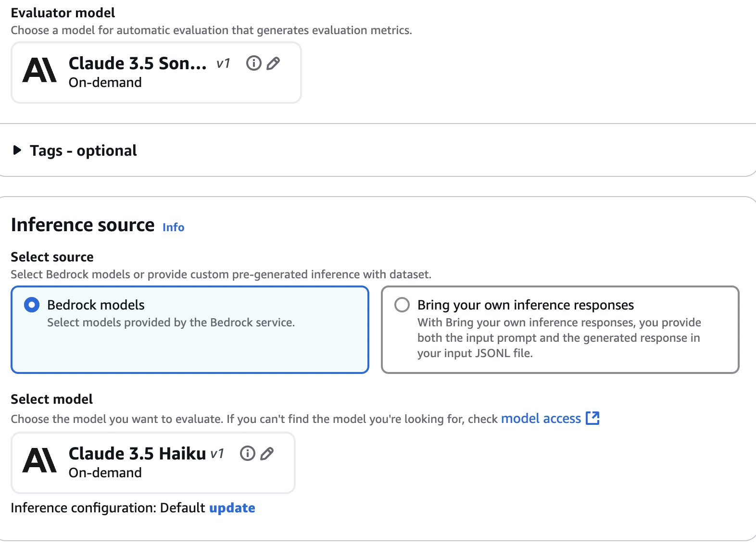Edit the Claude 3.5 Haiku model selection

pos(267,453)
